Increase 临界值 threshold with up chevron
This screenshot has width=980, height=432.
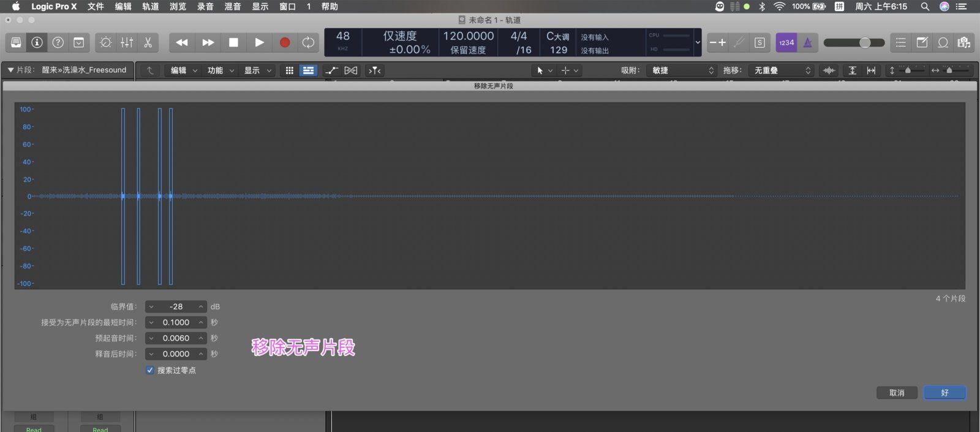point(201,306)
